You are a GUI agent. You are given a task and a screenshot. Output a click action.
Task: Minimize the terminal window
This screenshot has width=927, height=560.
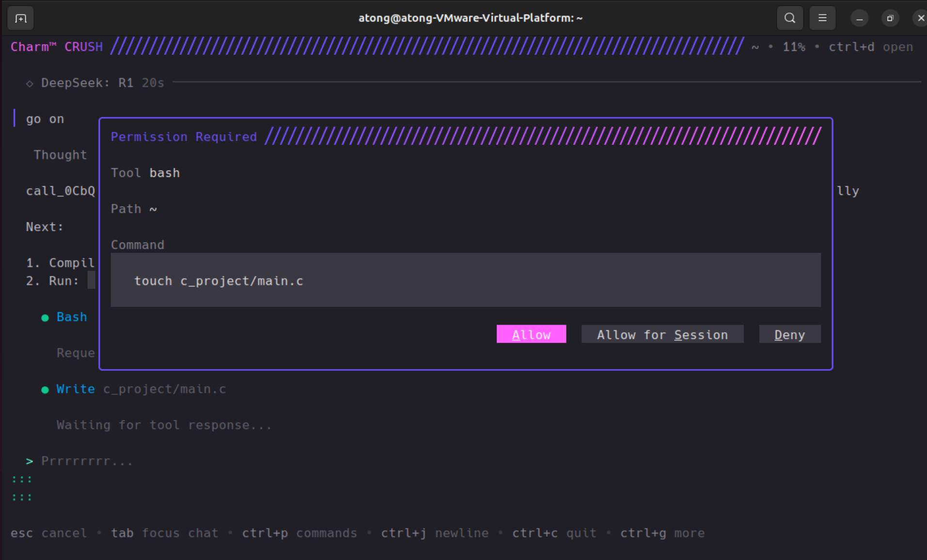point(860,18)
